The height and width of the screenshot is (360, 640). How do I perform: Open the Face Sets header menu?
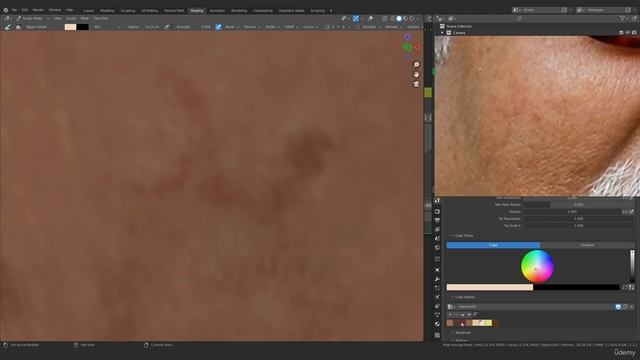point(101,18)
